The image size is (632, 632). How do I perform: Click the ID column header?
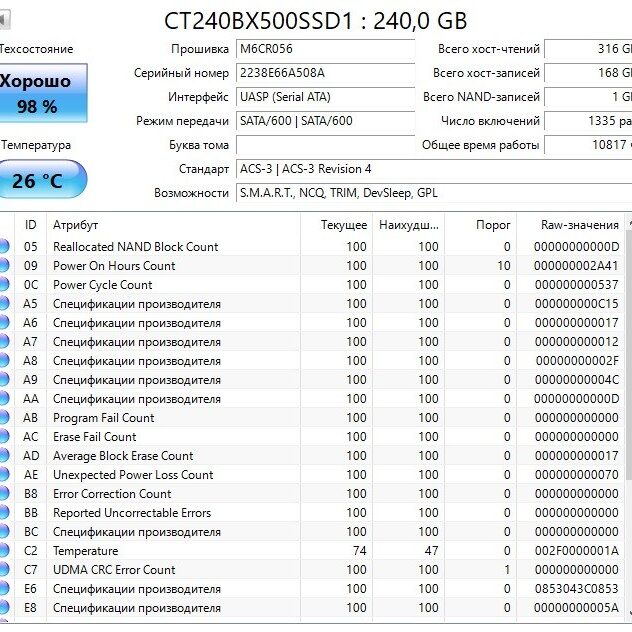(31, 225)
